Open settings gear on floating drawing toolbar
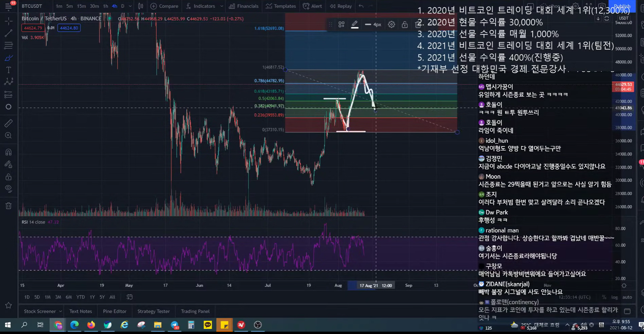The width and height of the screenshot is (644, 334). coord(391,24)
